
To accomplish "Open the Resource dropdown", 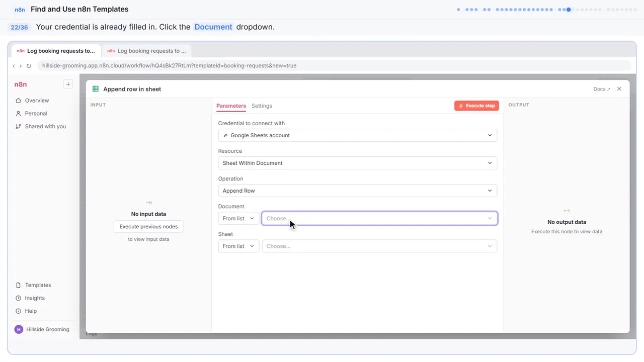I will pos(358,163).
